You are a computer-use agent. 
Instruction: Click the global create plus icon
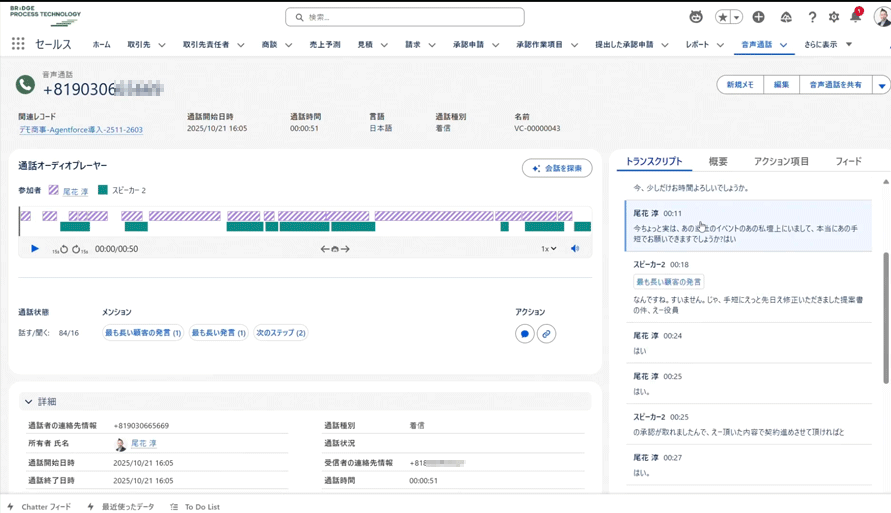click(759, 17)
